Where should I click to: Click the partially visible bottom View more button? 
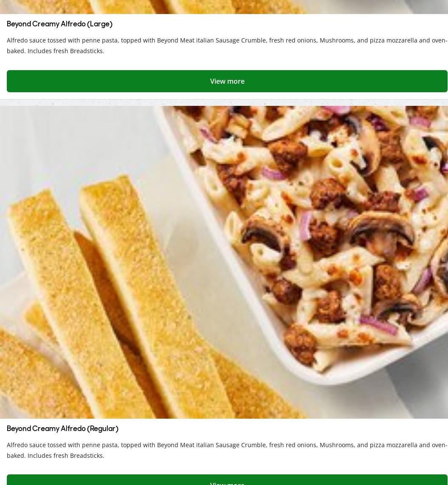click(227, 480)
